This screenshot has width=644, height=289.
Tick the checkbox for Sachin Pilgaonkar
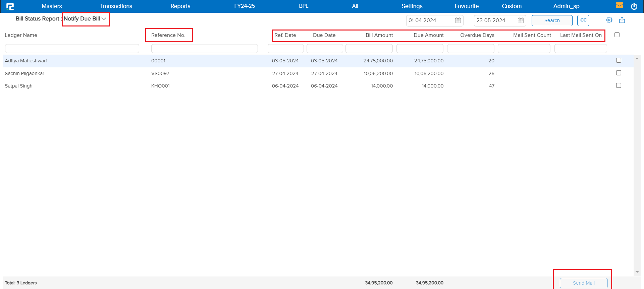[x=619, y=73]
